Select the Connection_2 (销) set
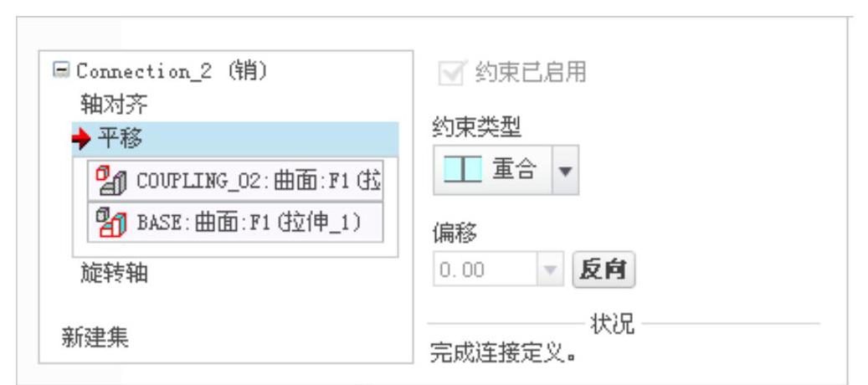The image size is (868, 385). pos(172,71)
